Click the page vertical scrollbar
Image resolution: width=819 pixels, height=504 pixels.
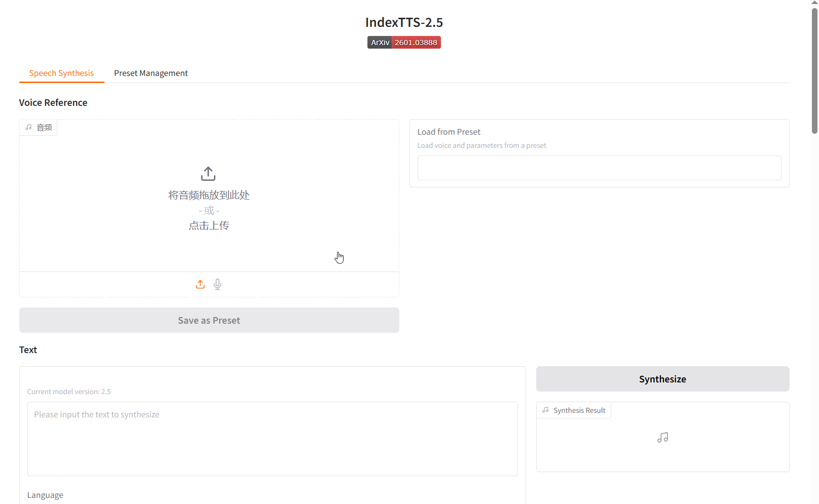click(814, 71)
